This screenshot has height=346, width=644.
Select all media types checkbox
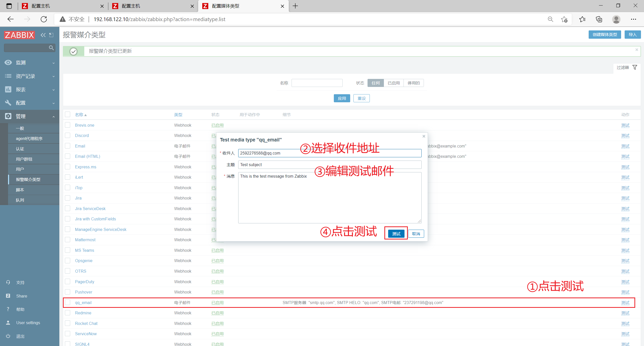pyautogui.click(x=68, y=114)
